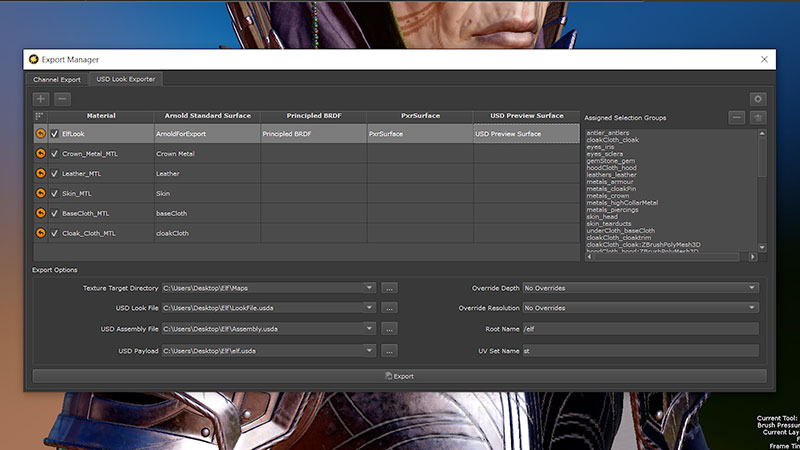The image size is (800, 450).
Task: Click the remove material minus icon
Action: (x=62, y=99)
